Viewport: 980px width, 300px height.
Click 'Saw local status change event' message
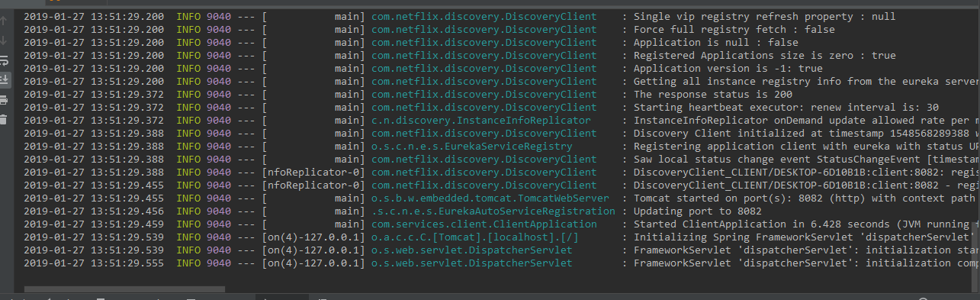coord(807,159)
